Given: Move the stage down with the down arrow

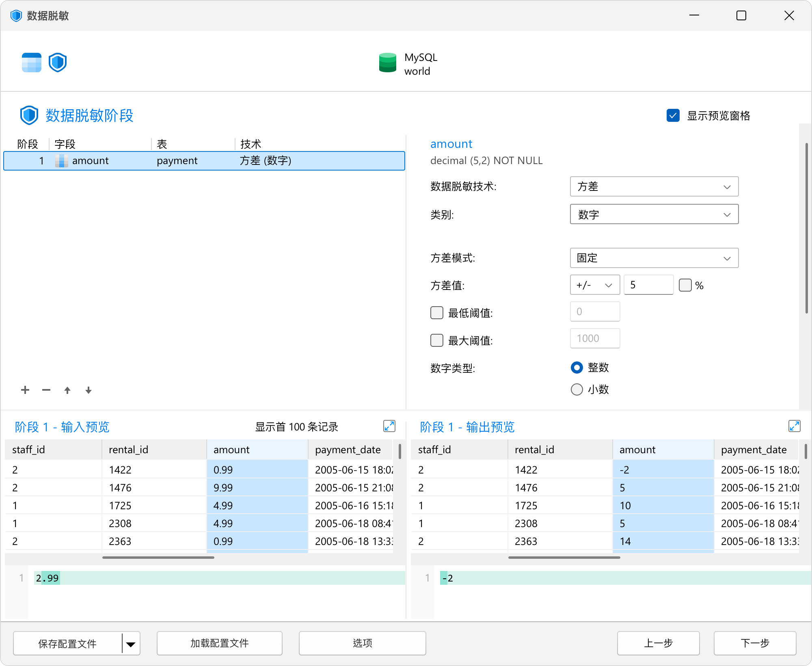Looking at the screenshot, I should (89, 390).
